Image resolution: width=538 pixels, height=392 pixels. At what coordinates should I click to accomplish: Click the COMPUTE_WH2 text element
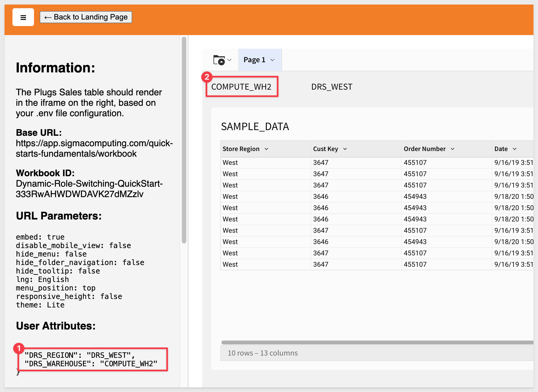click(x=242, y=87)
